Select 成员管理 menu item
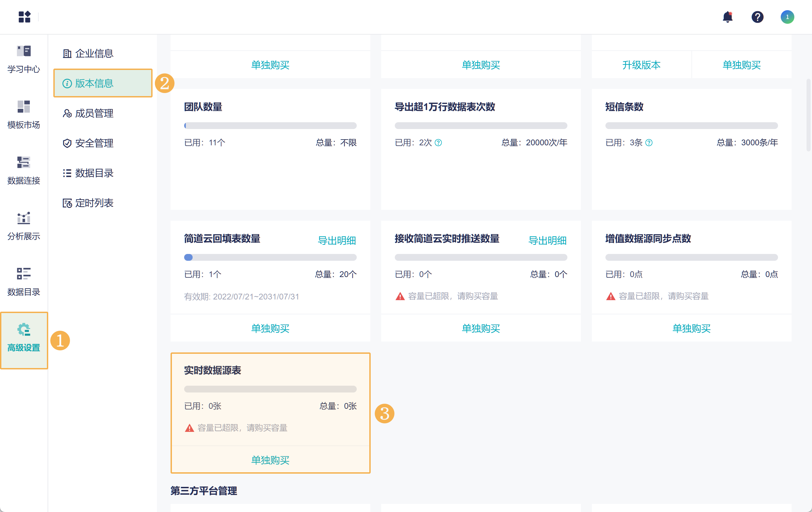Screen dimensions: 812x512 [x=94, y=113]
